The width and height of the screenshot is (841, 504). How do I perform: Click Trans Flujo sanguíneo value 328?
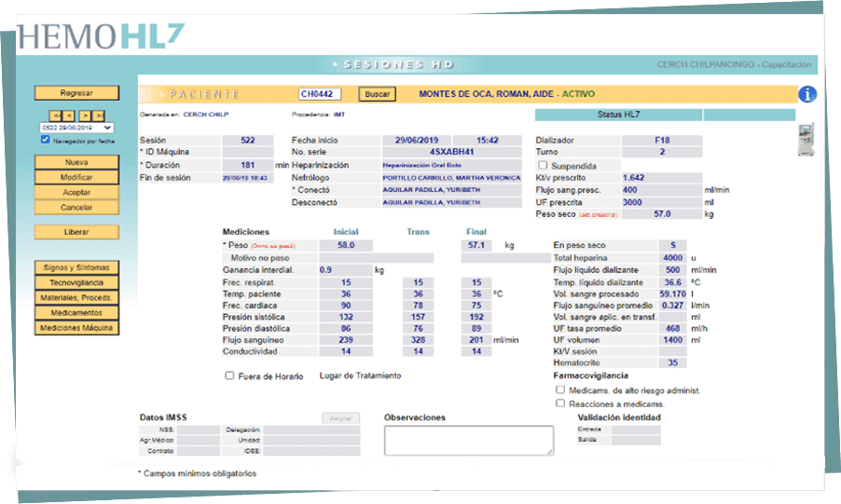coord(418,340)
